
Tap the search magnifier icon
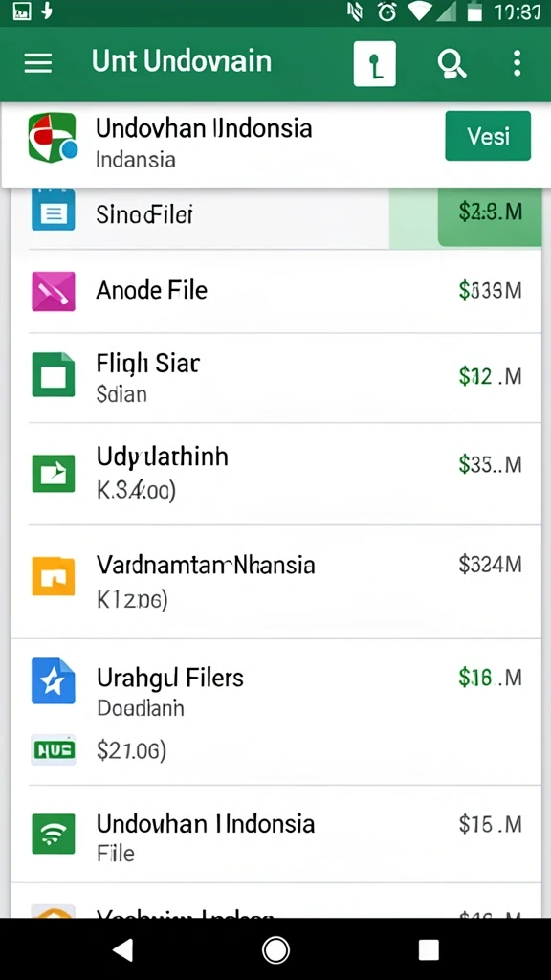[452, 63]
